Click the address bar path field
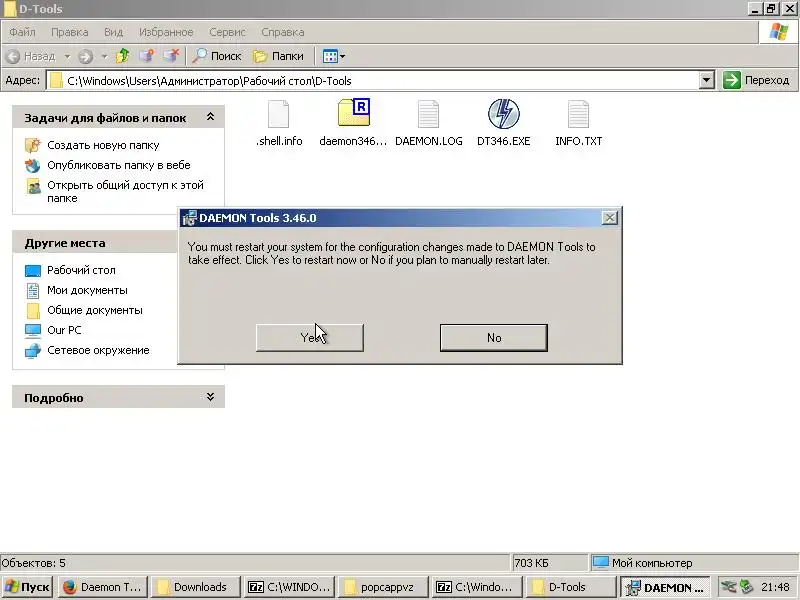This screenshot has height=600, width=800. [x=373, y=81]
